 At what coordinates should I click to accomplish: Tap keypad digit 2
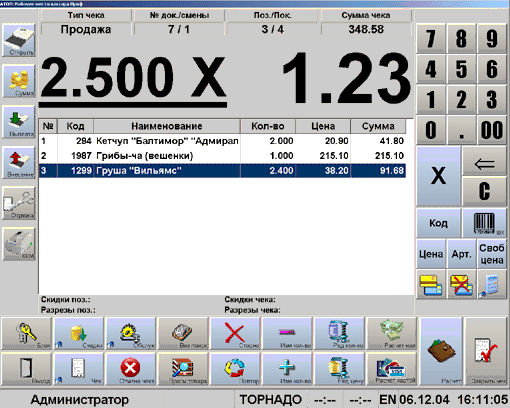click(461, 100)
